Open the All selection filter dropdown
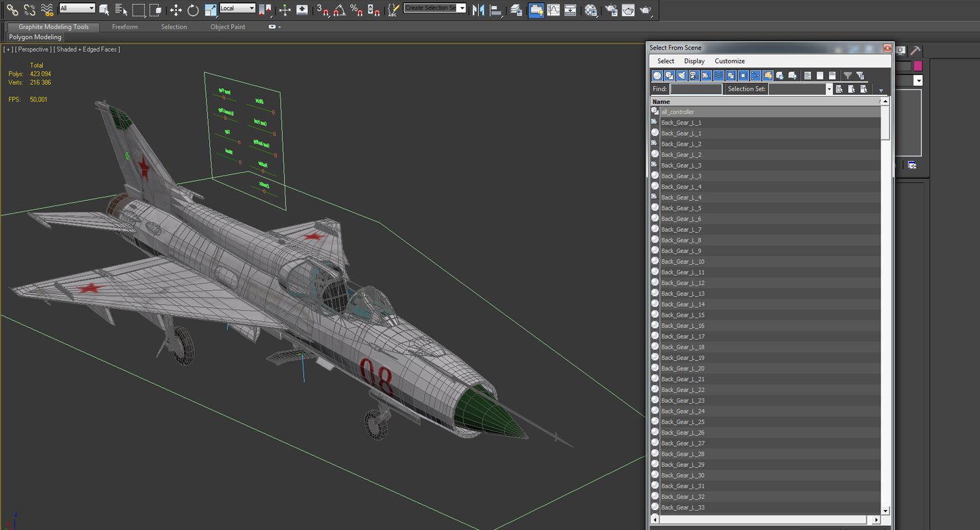 [77, 8]
